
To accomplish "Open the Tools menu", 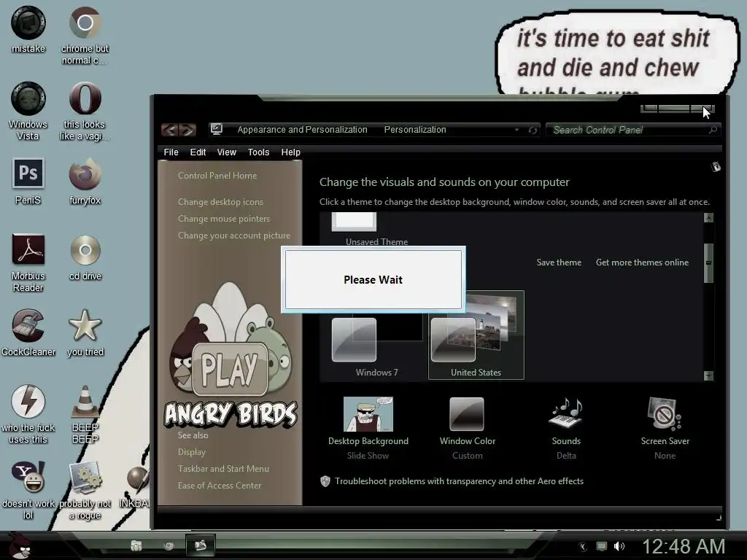I will click(x=258, y=152).
